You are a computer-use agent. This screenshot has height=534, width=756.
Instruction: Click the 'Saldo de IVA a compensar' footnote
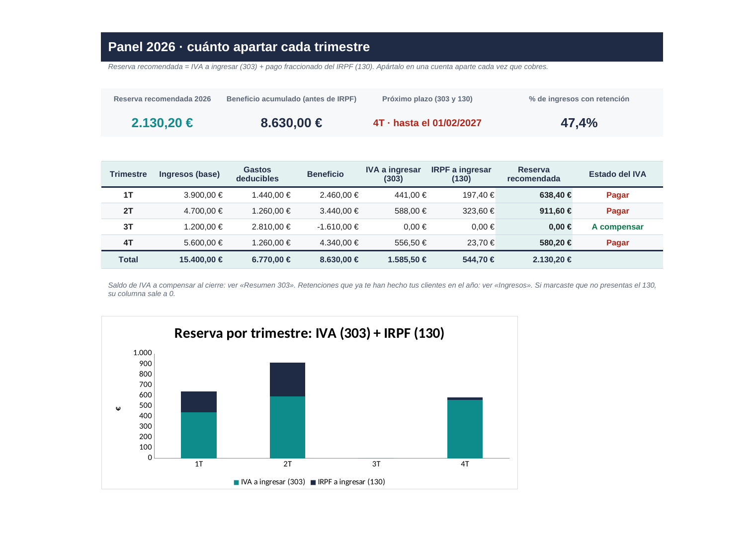coord(382,289)
